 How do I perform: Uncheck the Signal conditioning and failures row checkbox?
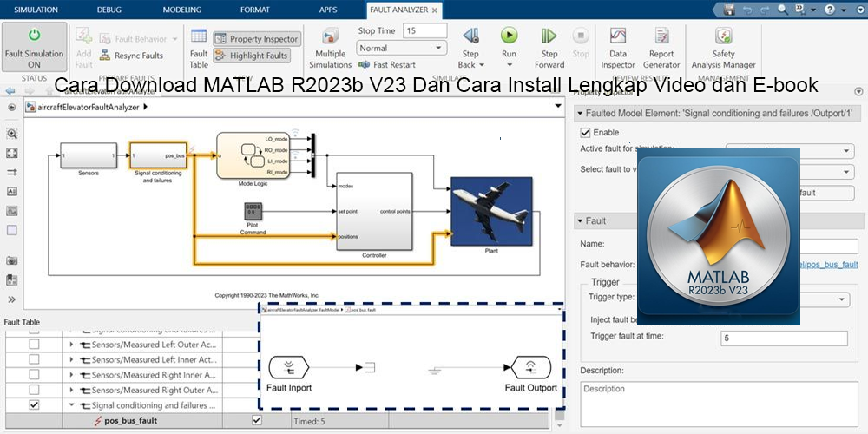pos(35,405)
